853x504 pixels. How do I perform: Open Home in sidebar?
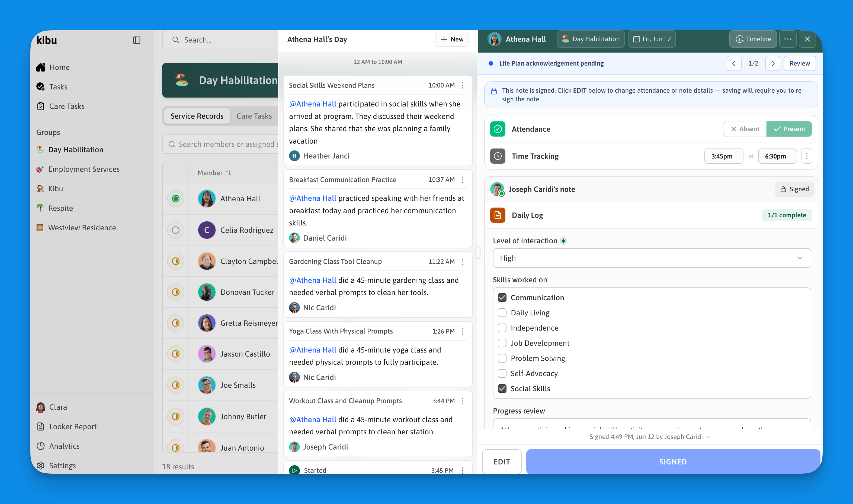pyautogui.click(x=53, y=67)
